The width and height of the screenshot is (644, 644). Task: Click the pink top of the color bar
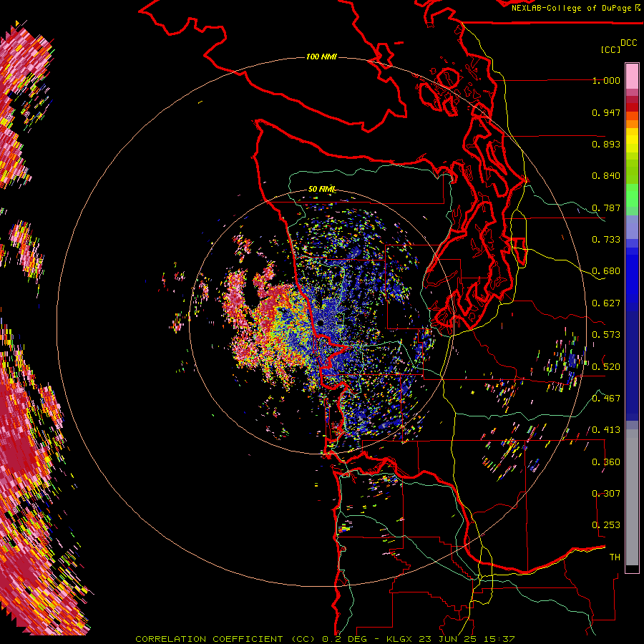pyautogui.click(x=632, y=77)
